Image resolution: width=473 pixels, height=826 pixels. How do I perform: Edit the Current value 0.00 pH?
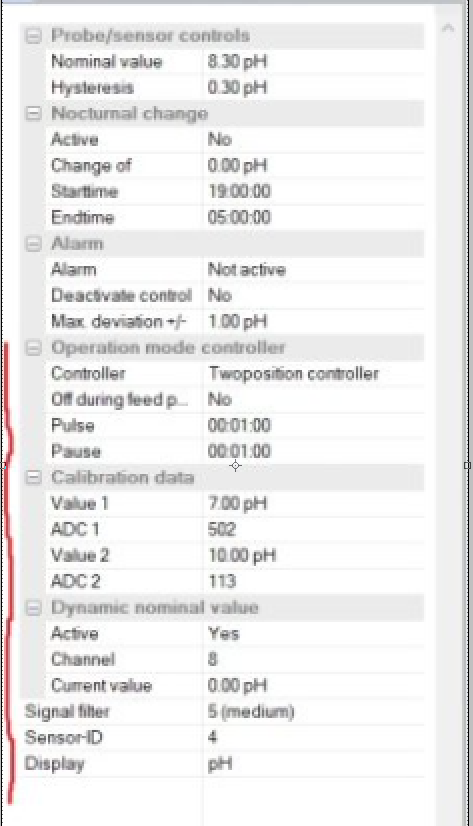click(x=314, y=685)
